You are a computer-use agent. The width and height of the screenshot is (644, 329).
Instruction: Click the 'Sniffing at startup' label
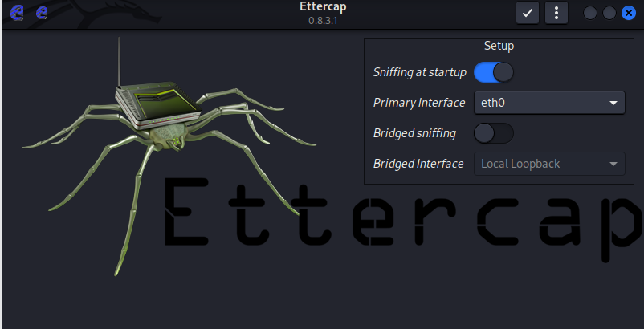pos(420,72)
